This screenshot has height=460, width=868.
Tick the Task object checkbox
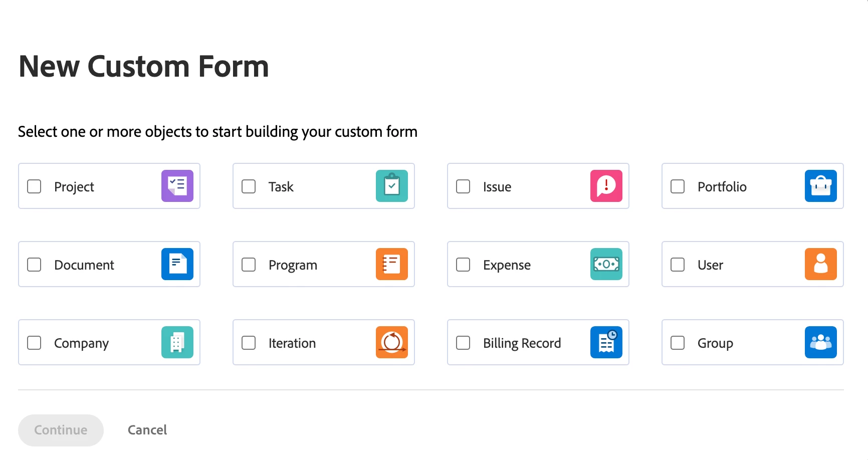(249, 186)
